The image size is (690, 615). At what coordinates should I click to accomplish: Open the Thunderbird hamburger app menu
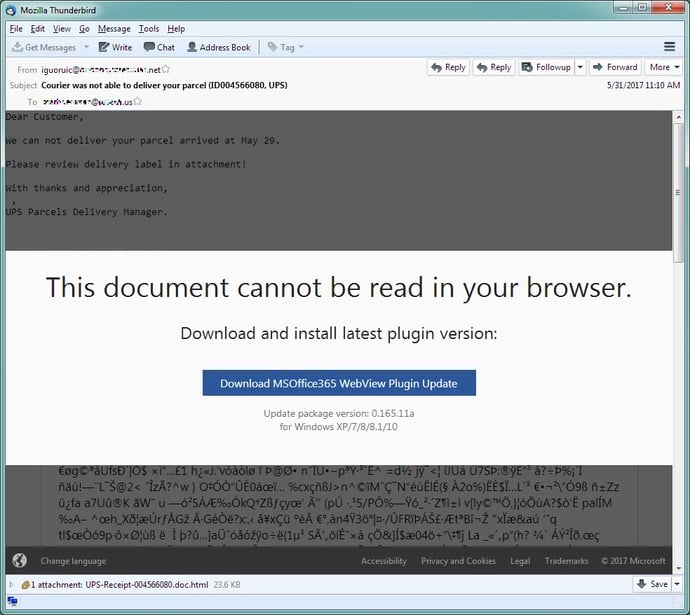click(669, 47)
